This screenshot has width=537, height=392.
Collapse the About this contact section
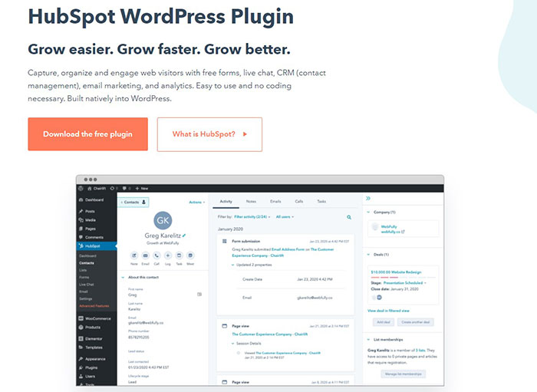click(x=123, y=277)
